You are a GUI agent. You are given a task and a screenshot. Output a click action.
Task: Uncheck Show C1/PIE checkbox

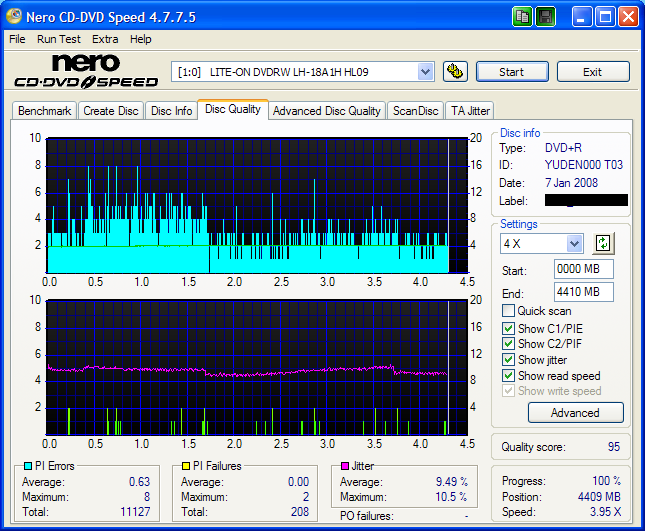pyautogui.click(x=509, y=328)
